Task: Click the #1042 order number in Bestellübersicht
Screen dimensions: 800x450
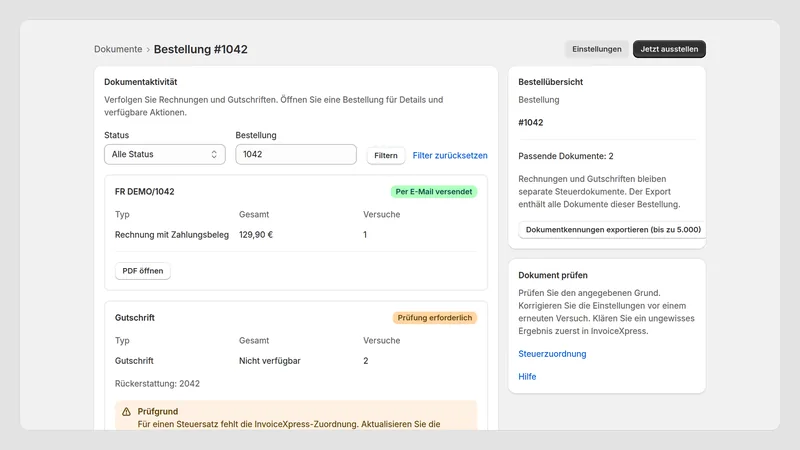Action: click(531, 122)
